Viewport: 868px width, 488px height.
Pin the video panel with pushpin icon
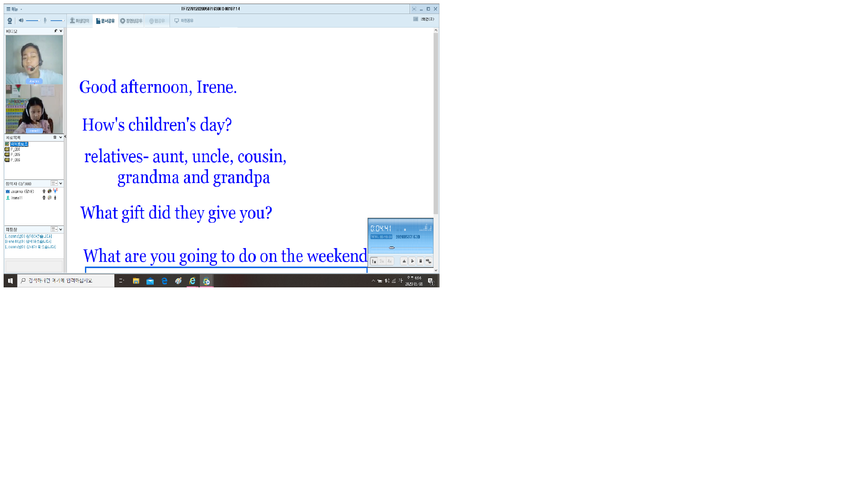coord(56,31)
